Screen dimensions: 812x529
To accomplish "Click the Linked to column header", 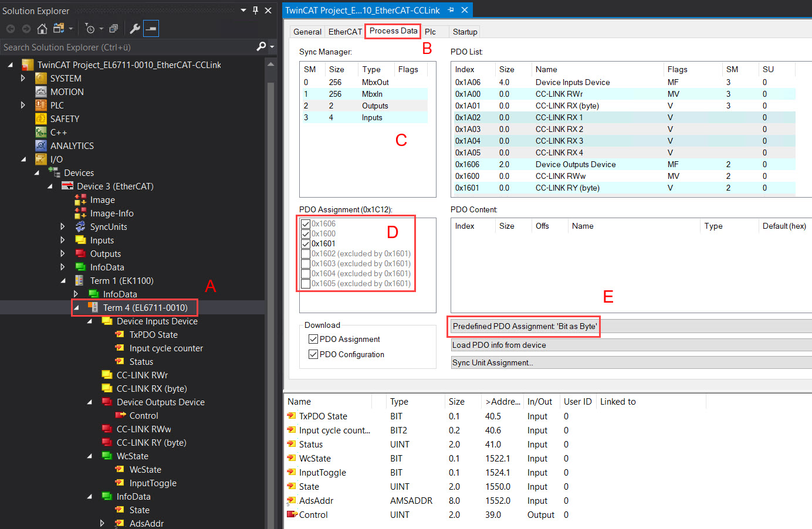I will click(651, 402).
